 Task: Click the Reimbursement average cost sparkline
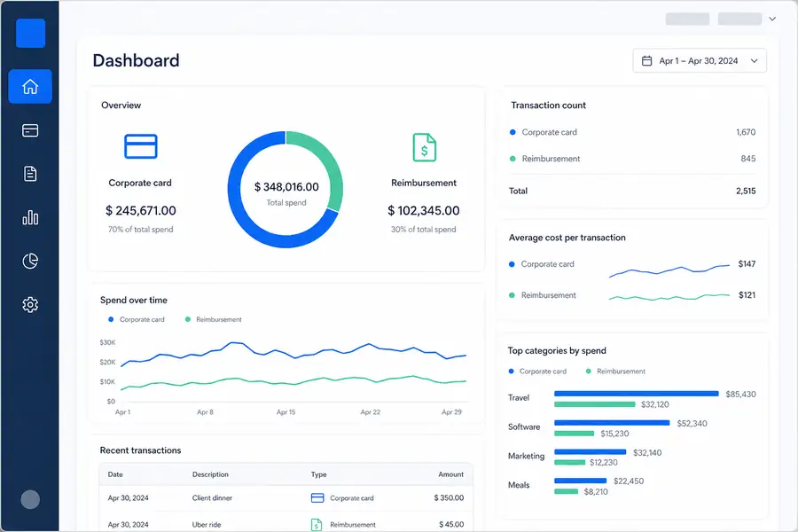669,297
